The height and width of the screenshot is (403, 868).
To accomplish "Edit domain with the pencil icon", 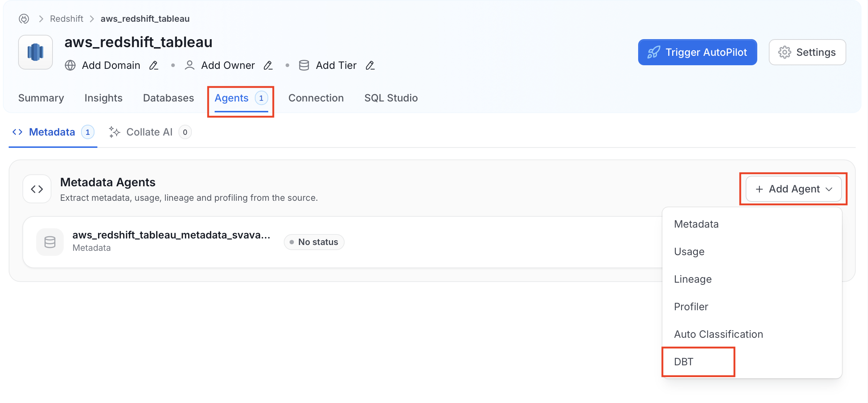I will point(154,66).
